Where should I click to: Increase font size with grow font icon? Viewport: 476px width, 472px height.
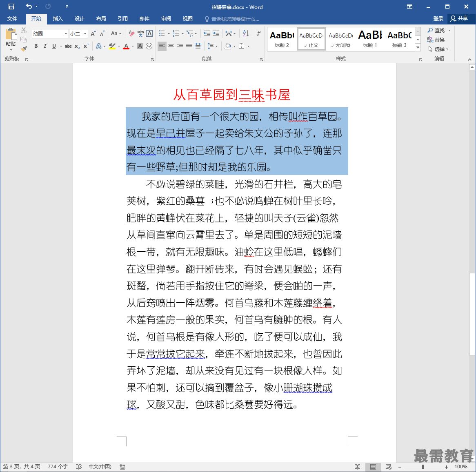[x=93, y=33]
